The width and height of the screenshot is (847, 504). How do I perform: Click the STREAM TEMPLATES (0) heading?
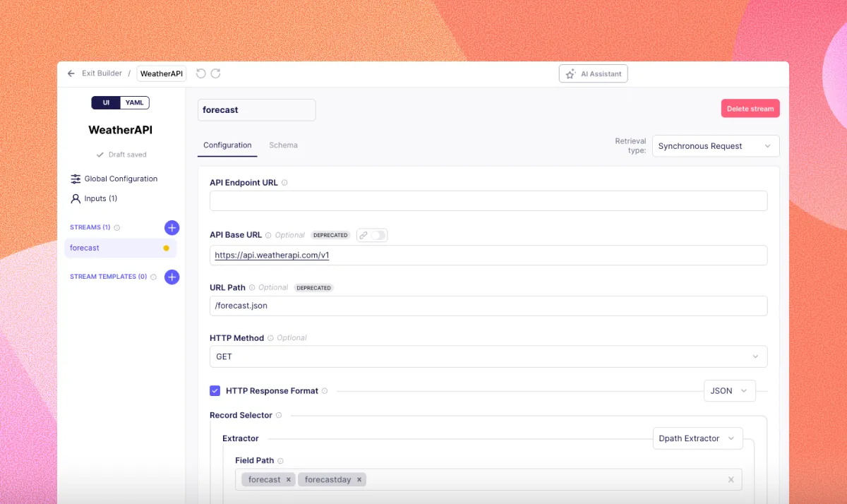[x=108, y=277]
